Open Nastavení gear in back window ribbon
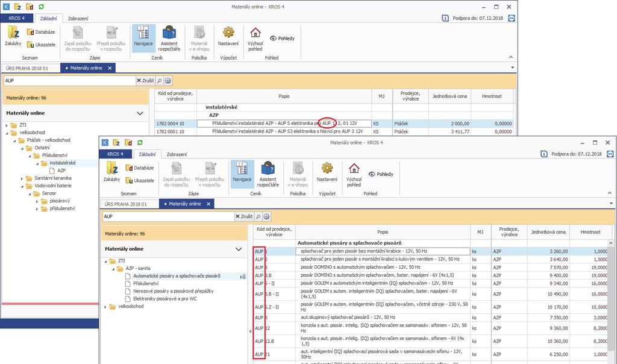617x364 pixels. [x=228, y=36]
